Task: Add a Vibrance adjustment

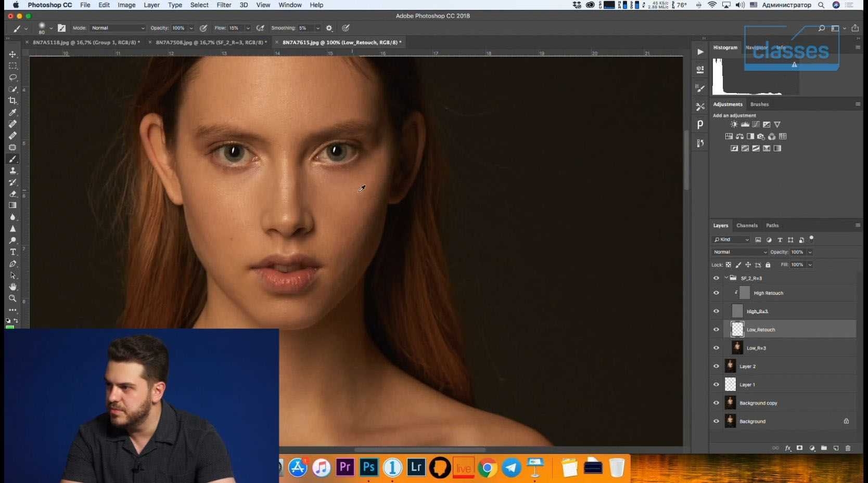Action: (777, 125)
